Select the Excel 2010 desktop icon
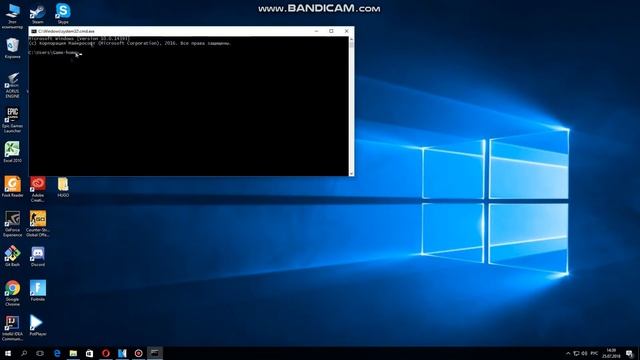Image resolution: width=640 pixels, height=360 pixels. coord(12,152)
